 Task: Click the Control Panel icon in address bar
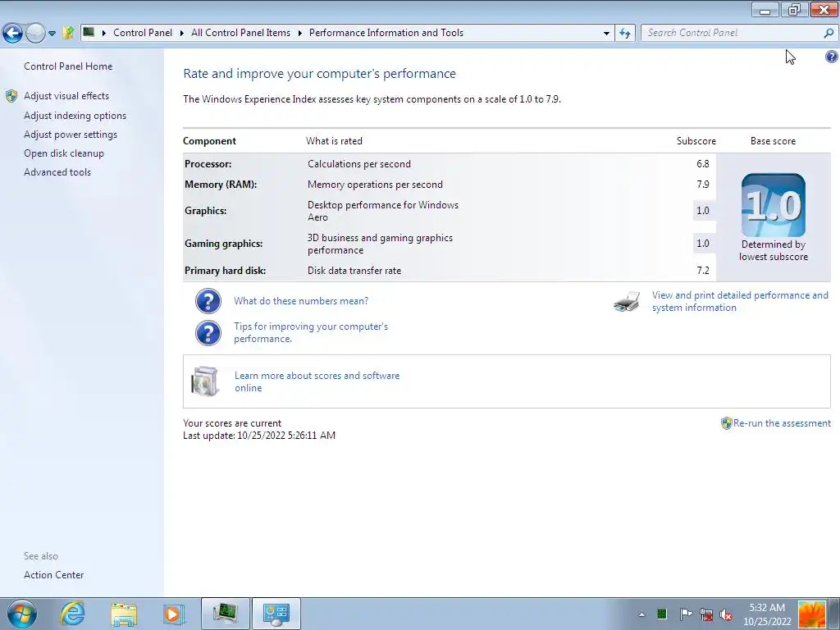point(89,32)
